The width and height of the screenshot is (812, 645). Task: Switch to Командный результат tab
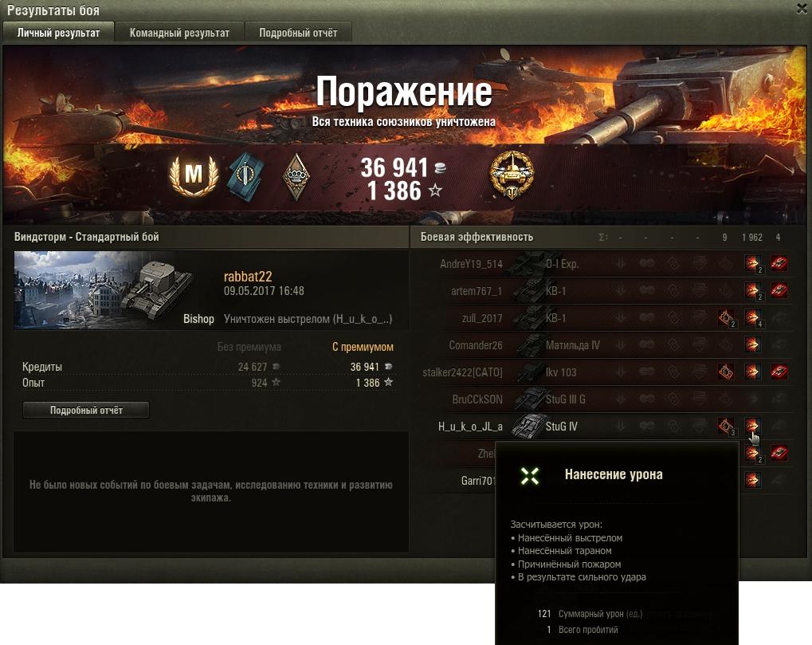click(x=179, y=33)
